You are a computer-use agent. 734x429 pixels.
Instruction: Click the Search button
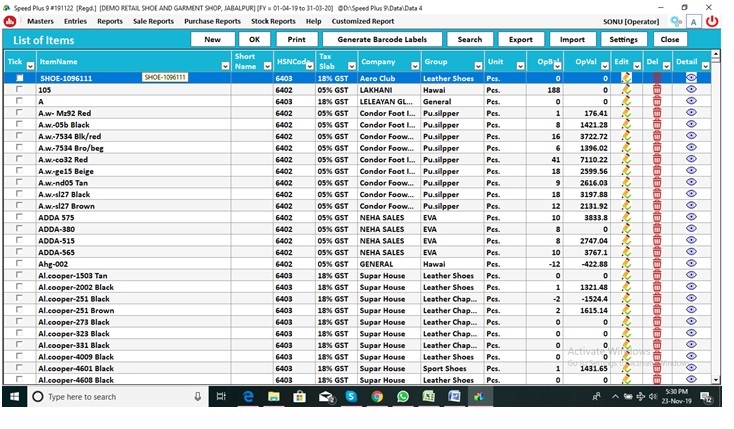tap(470, 39)
